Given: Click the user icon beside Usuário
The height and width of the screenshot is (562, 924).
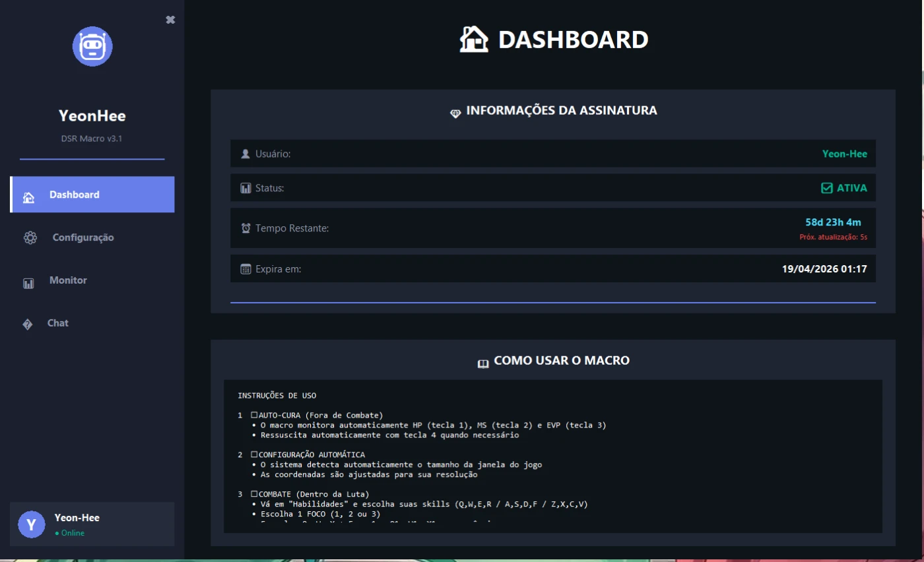Looking at the screenshot, I should tap(246, 154).
